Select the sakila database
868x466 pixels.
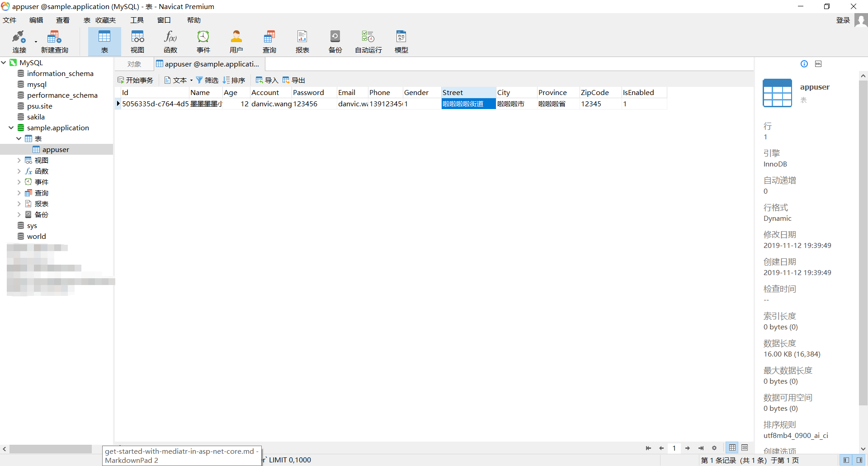pos(36,117)
